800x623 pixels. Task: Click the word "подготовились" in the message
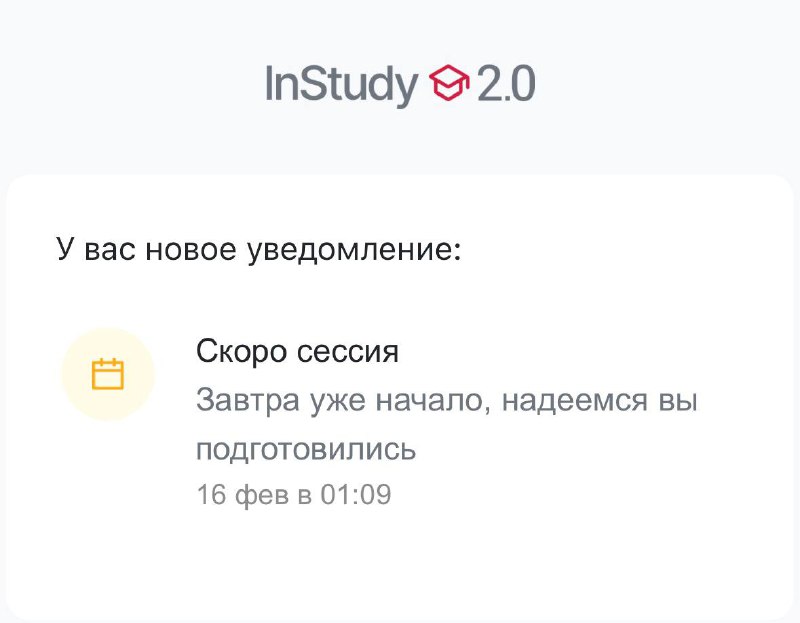(305, 449)
